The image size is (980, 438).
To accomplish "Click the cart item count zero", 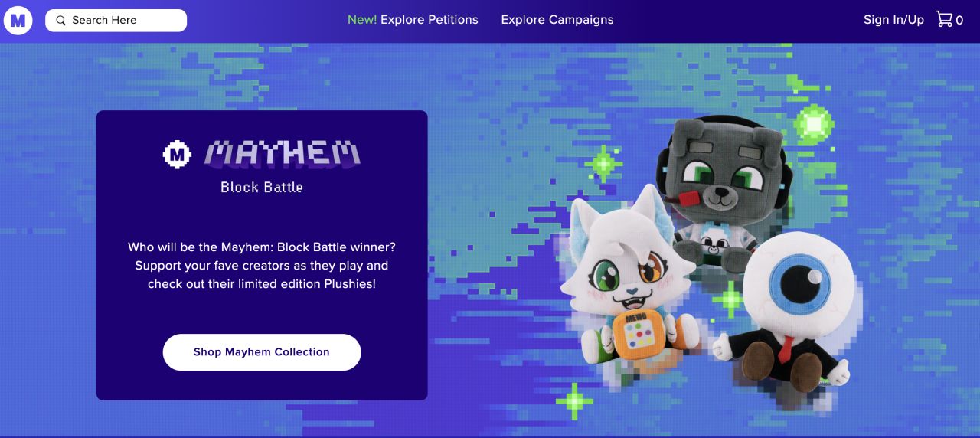I will 959,21.
